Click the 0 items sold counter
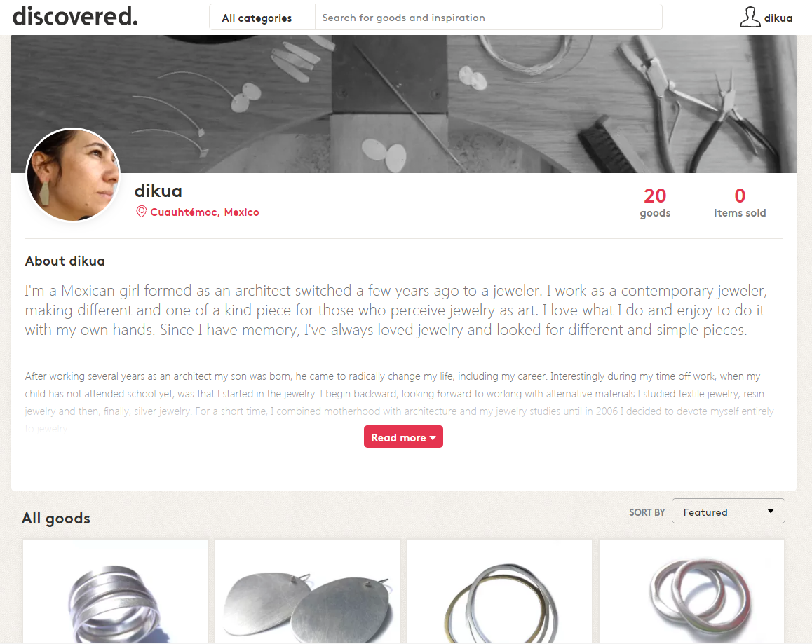 pyautogui.click(x=740, y=202)
